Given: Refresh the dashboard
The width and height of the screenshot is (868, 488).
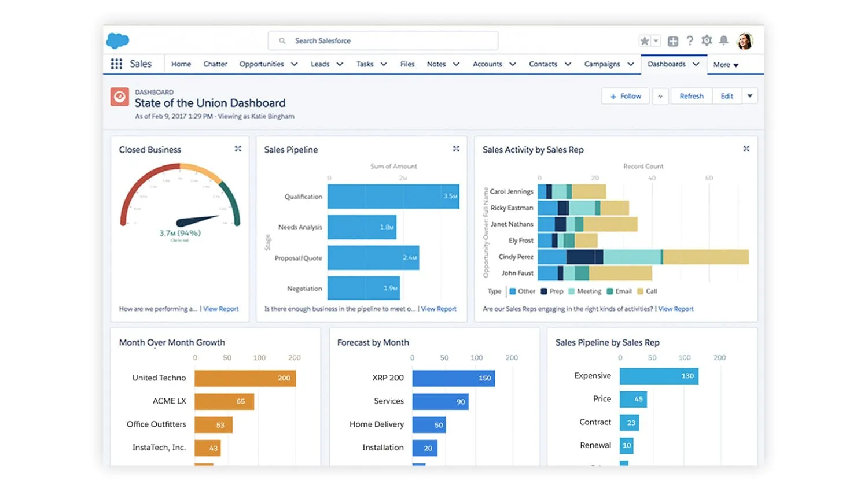Looking at the screenshot, I should (x=692, y=97).
